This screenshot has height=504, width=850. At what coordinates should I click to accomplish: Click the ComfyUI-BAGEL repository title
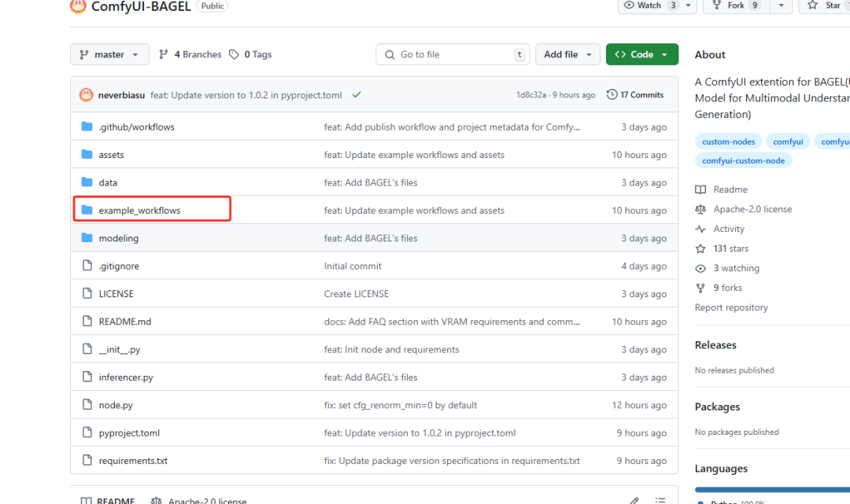click(x=141, y=6)
